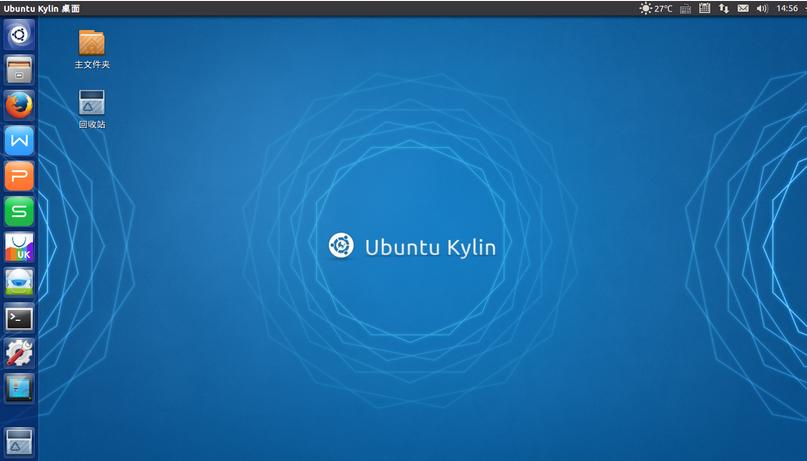
Task: Launch WPS Writer from the launcher
Action: point(19,140)
